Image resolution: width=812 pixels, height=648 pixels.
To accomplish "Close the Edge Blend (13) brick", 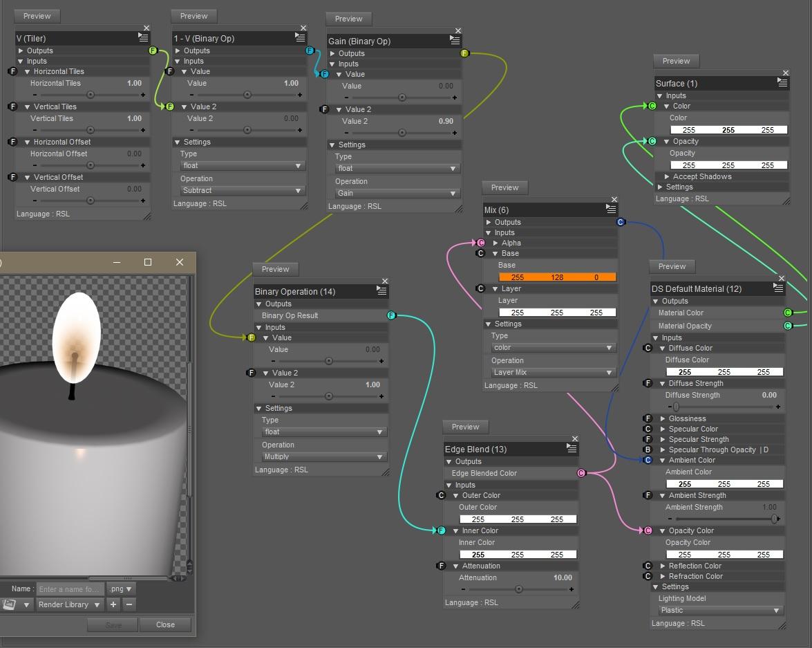I will coord(575,439).
